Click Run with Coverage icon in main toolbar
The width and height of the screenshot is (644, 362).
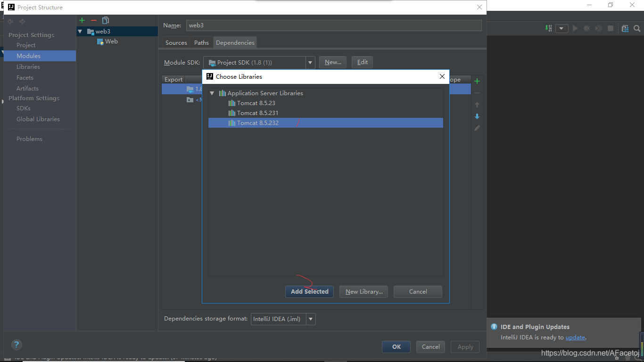pyautogui.click(x=599, y=28)
